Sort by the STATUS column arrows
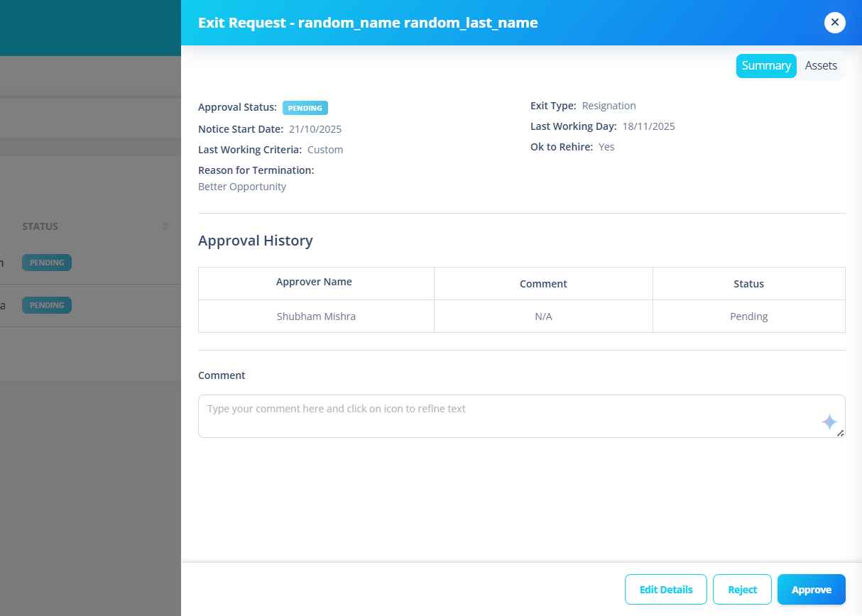862x616 pixels. [165, 226]
